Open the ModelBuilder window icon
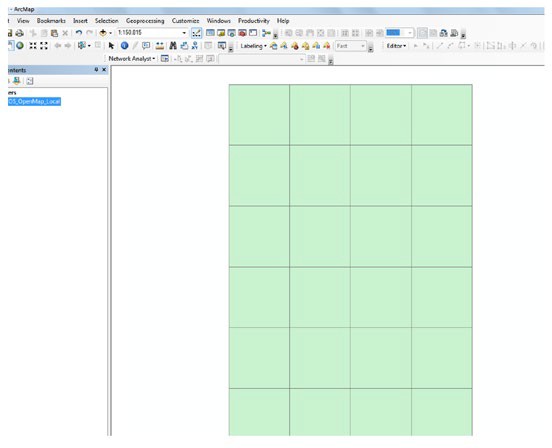 (266, 33)
